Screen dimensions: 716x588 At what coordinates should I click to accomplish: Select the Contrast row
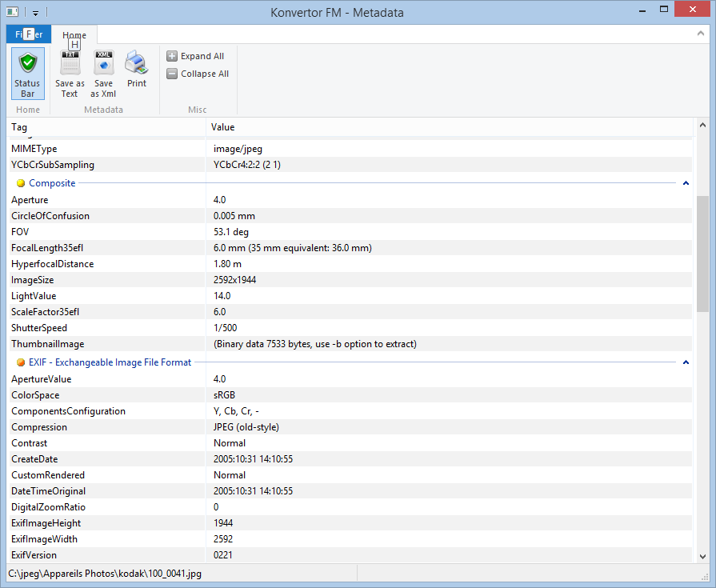point(350,443)
